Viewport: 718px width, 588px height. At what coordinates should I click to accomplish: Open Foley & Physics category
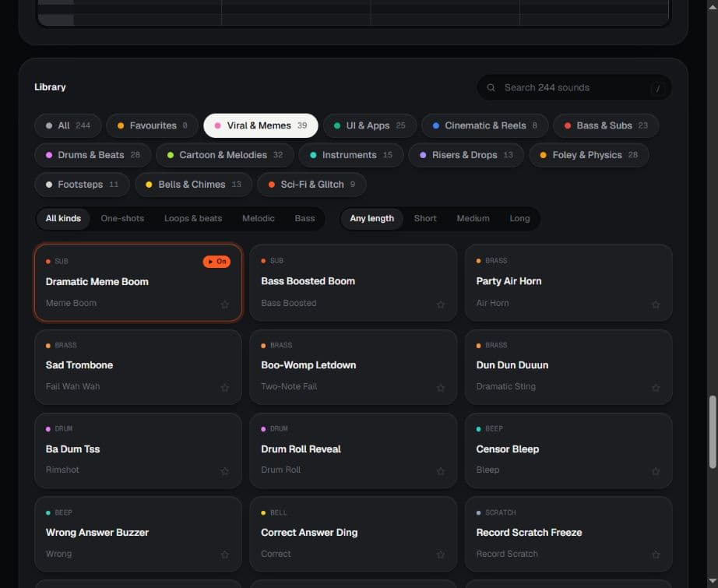point(589,155)
